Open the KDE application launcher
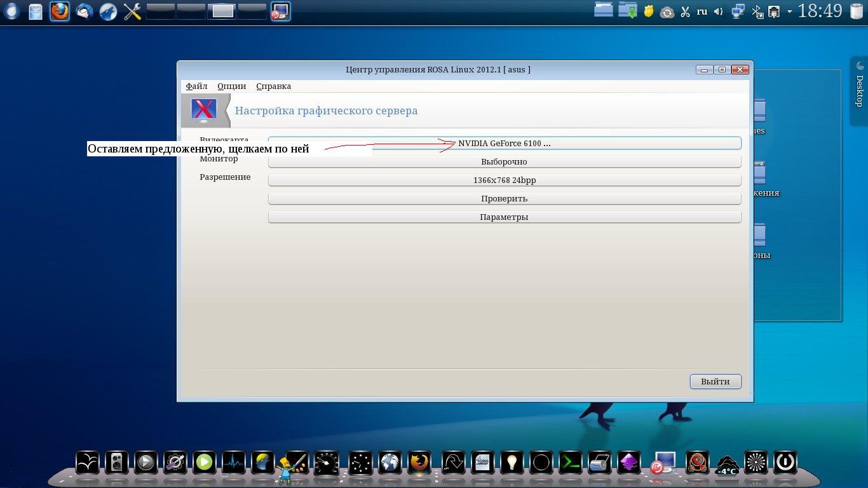Image resolution: width=868 pixels, height=488 pixels. (12, 11)
